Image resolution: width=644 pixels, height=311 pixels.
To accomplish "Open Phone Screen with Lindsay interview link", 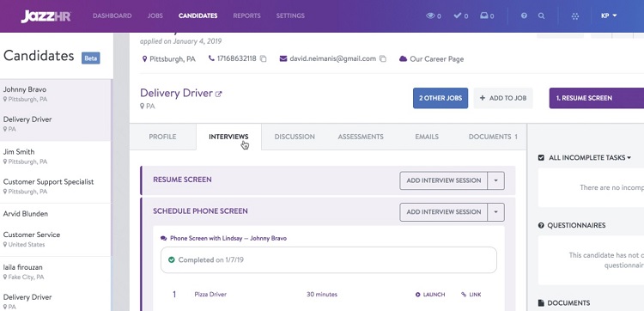I will coord(228,238).
